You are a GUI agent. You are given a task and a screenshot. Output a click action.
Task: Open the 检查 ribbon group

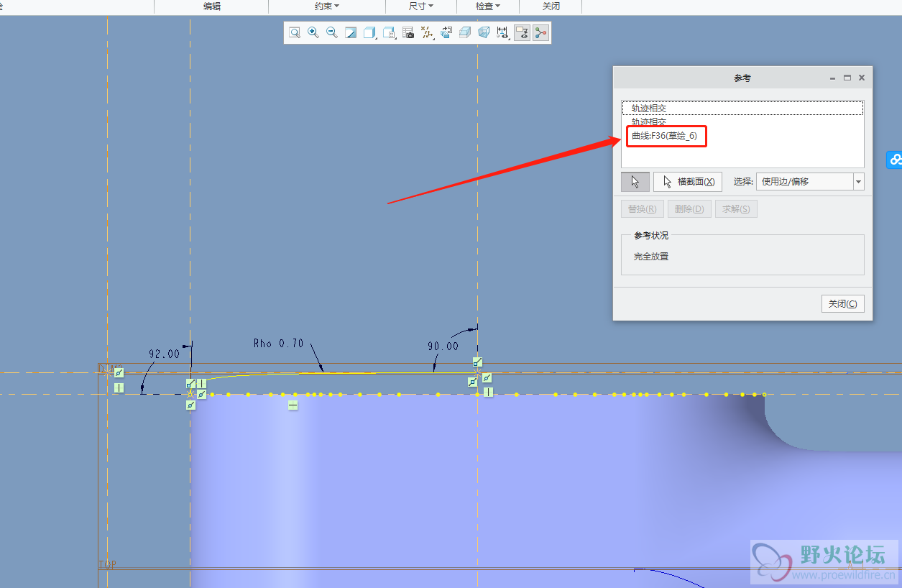(x=488, y=6)
